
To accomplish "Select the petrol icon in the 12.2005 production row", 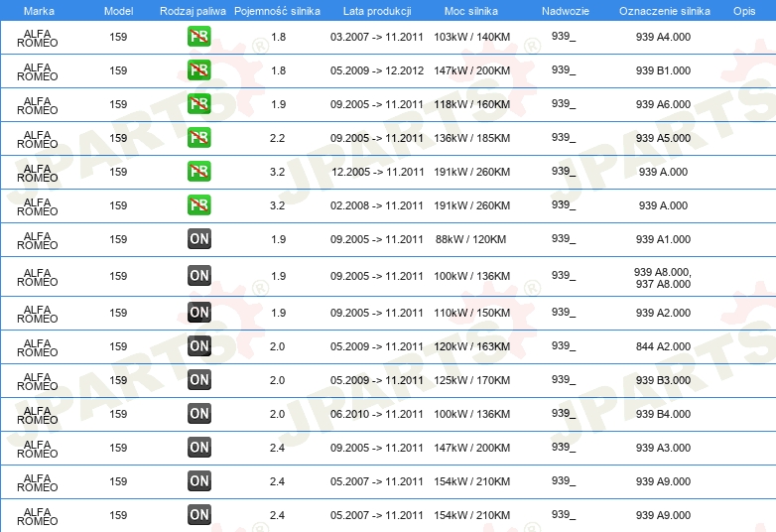I will [x=198, y=172].
